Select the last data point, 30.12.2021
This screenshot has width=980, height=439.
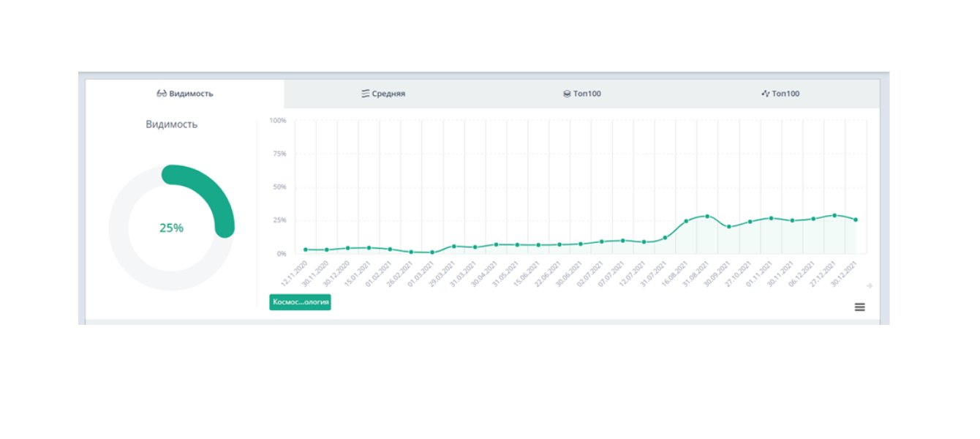pyautogui.click(x=856, y=219)
